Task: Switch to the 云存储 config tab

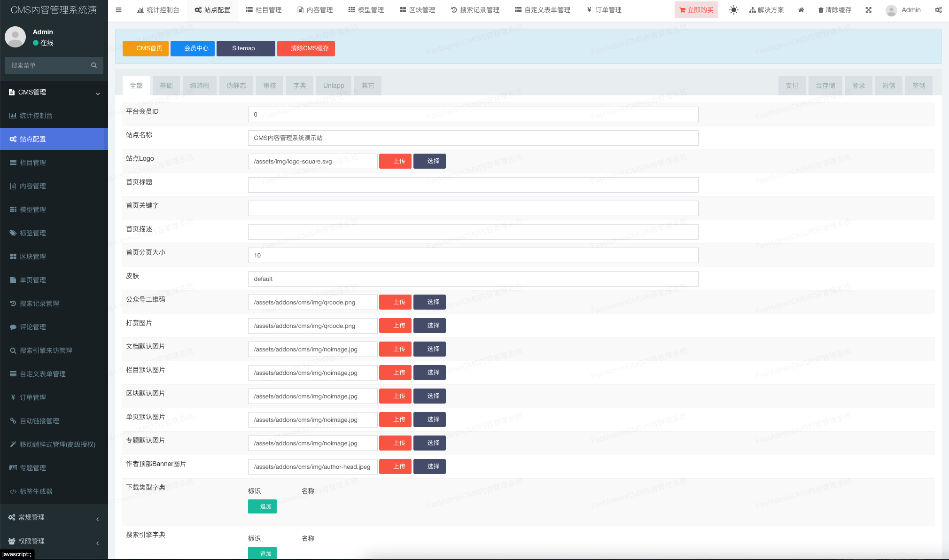Action: tap(825, 86)
